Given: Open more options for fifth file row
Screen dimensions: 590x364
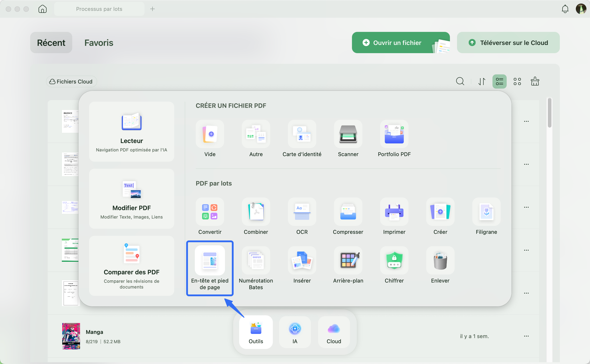Looking at the screenshot, I should click(526, 293).
